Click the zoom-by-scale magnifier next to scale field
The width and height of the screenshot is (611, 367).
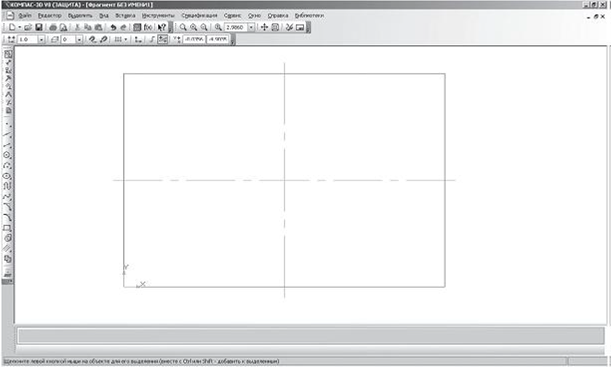(218, 27)
